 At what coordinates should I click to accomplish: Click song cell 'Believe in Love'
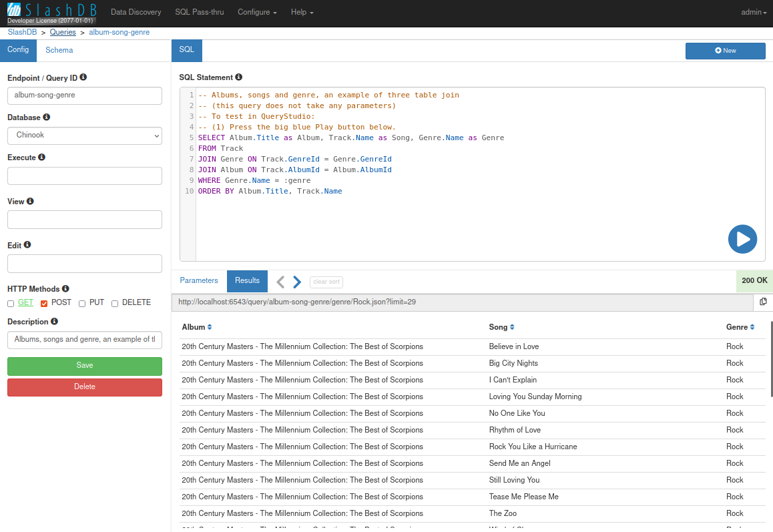pyautogui.click(x=514, y=346)
